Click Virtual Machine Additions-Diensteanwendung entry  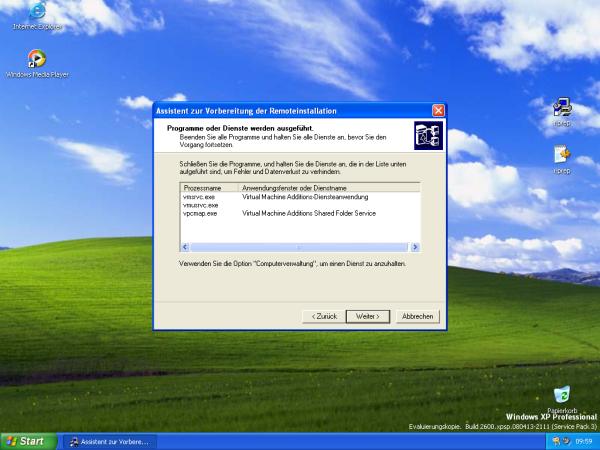pyautogui.click(x=305, y=197)
